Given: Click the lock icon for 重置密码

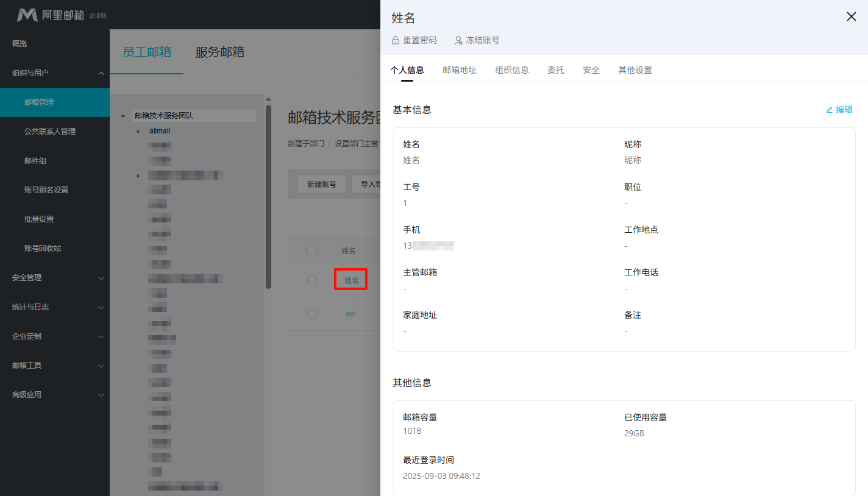Looking at the screenshot, I should point(396,40).
